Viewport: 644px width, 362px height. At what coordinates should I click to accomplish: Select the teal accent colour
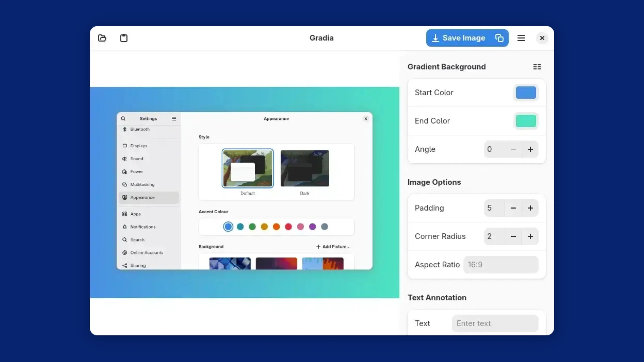(x=240, y=227)
